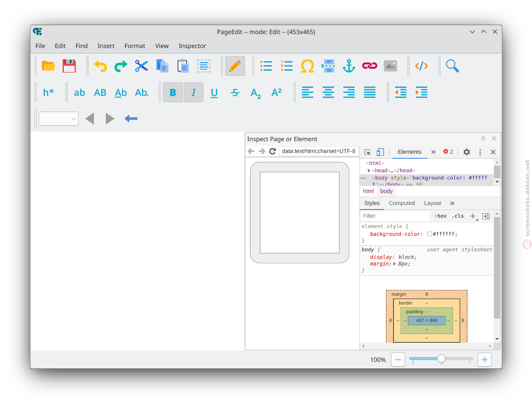Paste from the clipboard

[183, 66]
